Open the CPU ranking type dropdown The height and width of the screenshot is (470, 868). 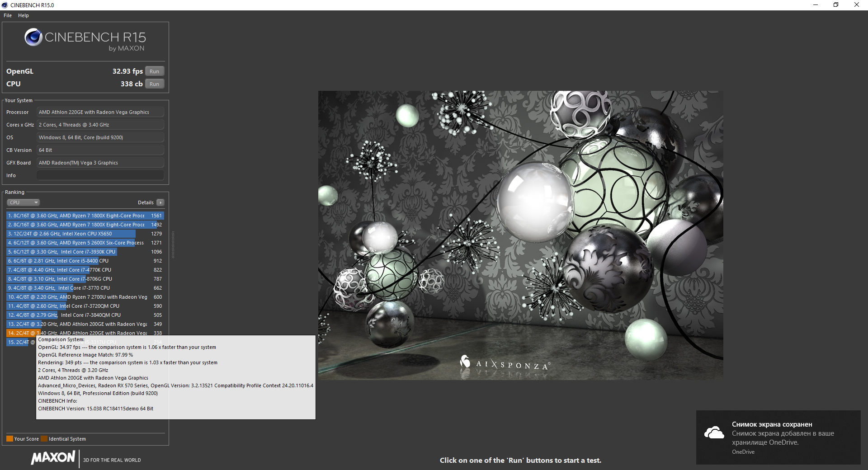24,202
